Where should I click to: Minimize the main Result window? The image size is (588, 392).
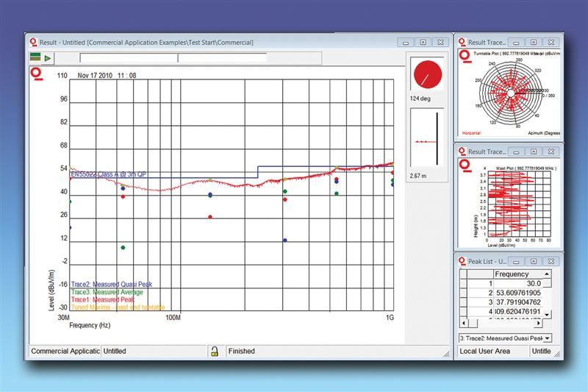pyautogui.click(x=406, y=43)
